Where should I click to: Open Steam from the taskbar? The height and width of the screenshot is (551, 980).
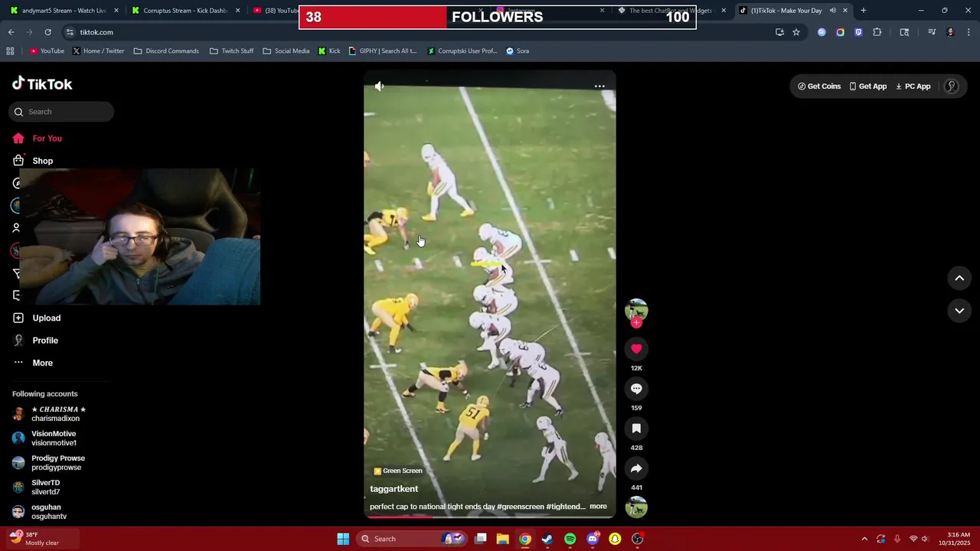tap(547, 539)
